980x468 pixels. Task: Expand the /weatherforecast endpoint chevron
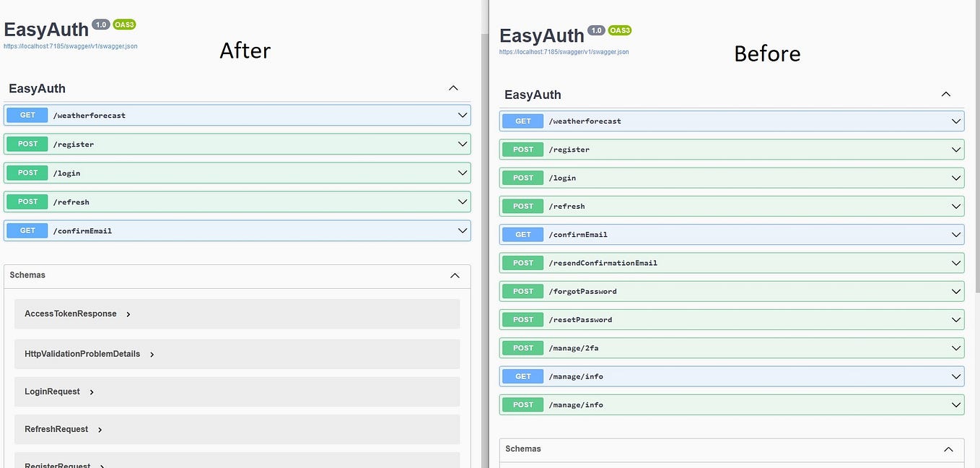click(x=463, y=114)
